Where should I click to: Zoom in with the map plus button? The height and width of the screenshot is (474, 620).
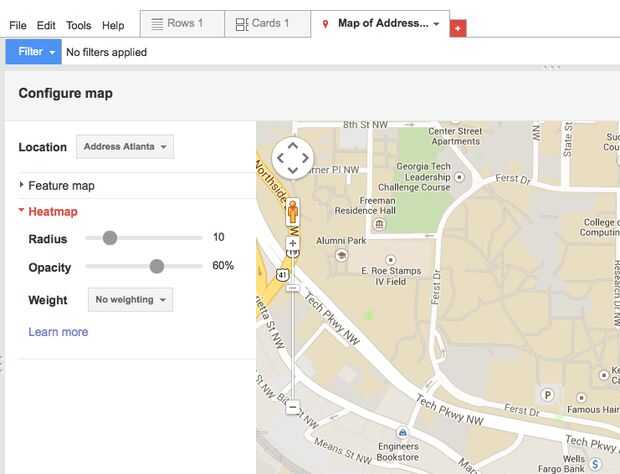(293, 243)
